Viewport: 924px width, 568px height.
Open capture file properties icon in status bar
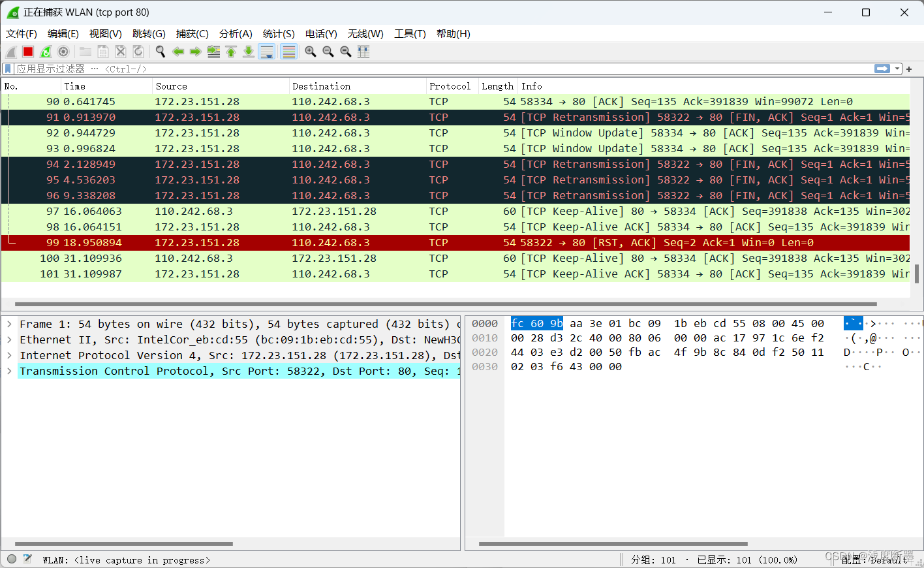tap(27, 560)
